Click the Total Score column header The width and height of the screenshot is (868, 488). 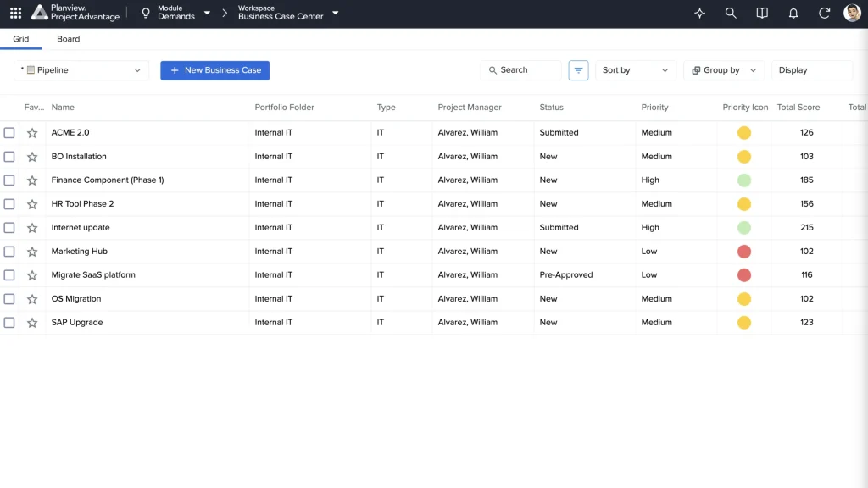click(798, 108)
